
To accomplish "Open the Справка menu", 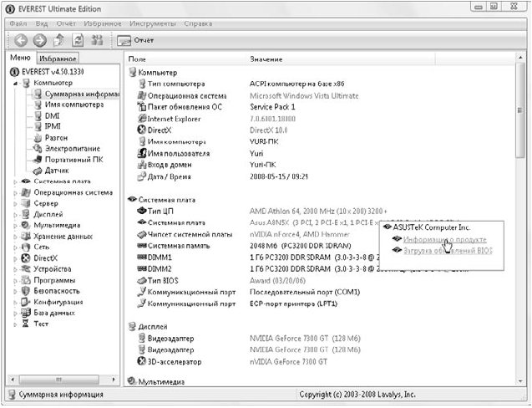I will point(198,23).
